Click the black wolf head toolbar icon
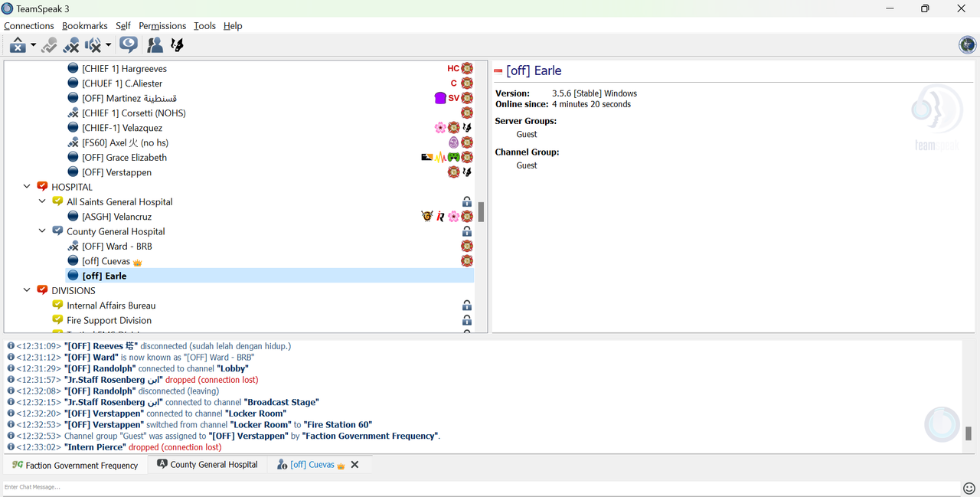980x497 pixels. (177, 45)
